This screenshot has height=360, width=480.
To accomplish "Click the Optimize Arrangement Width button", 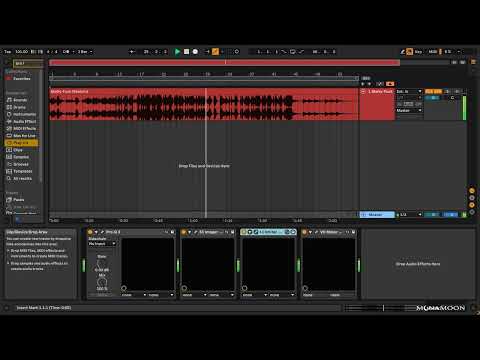I will click(x=463, y=62).
